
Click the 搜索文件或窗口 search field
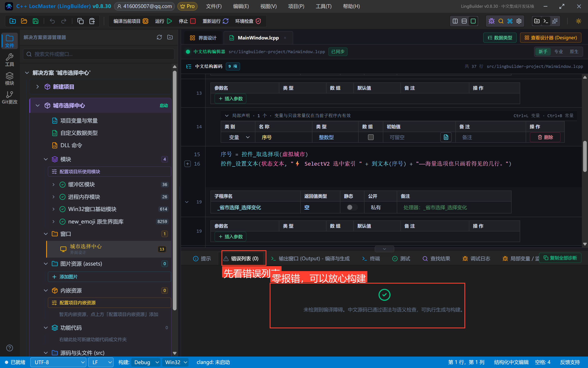[x=99, y=54]
